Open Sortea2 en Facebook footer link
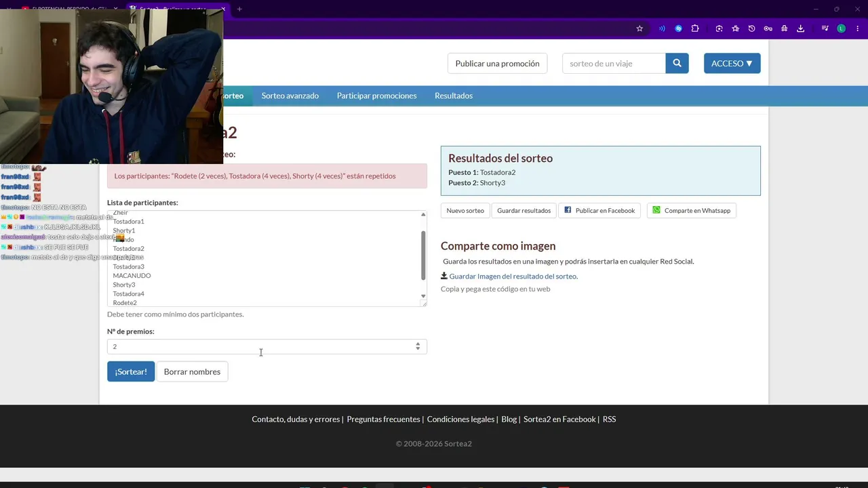Viewport: 868px width, 488px height. tap(559, 419)
